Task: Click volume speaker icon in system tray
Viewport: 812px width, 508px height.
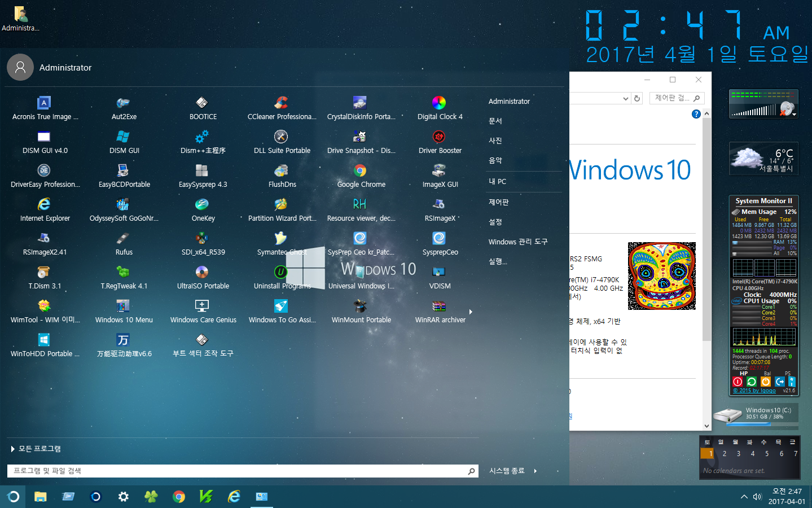Action: click(757, 497)
